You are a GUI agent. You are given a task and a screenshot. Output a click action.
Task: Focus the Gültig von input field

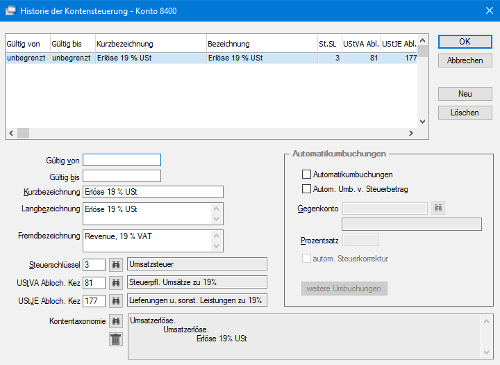122,160
